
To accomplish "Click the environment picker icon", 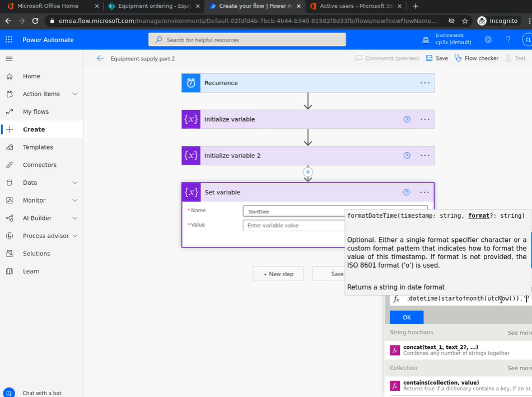I will click(426, 40).
